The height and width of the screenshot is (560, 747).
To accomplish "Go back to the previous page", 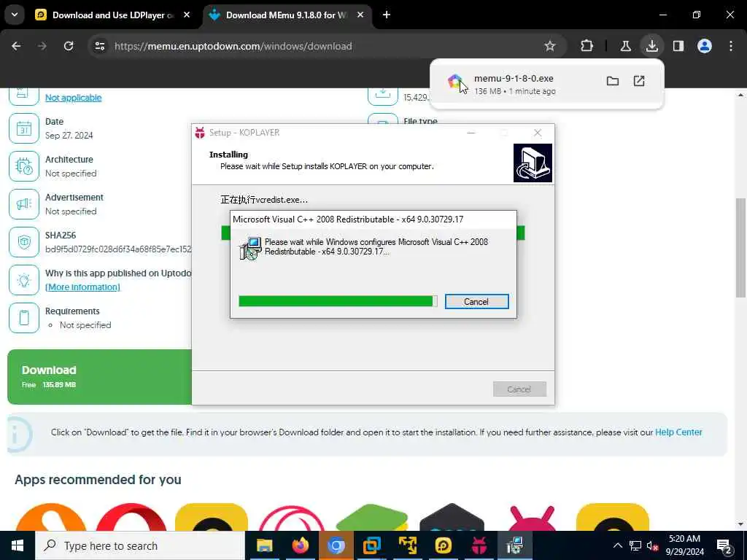I will click(16, 46).
